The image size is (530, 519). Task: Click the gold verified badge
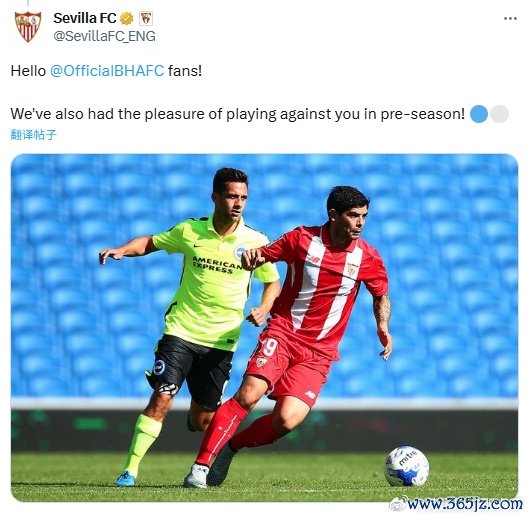pyautogui.click(x=127, y=18)
